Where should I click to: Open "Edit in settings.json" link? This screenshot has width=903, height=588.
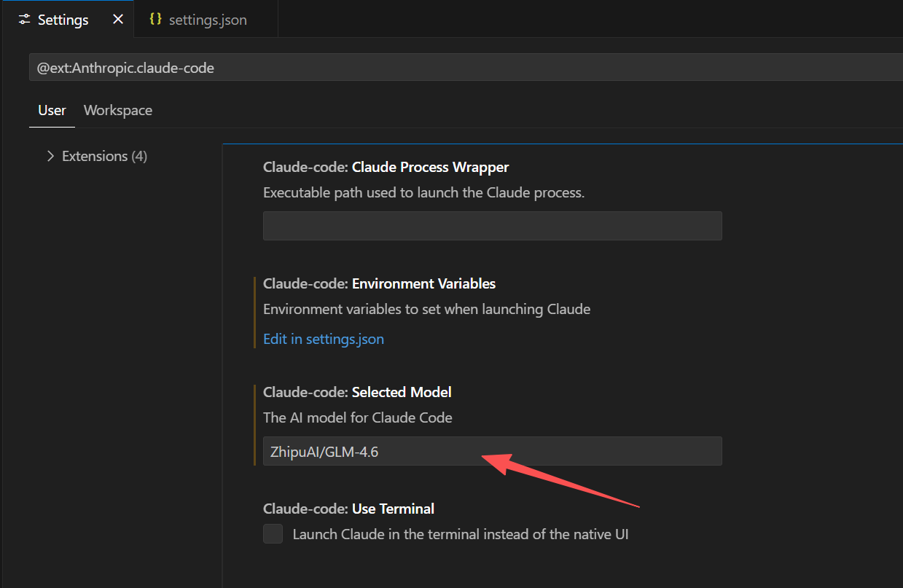(x=323, y=338)
